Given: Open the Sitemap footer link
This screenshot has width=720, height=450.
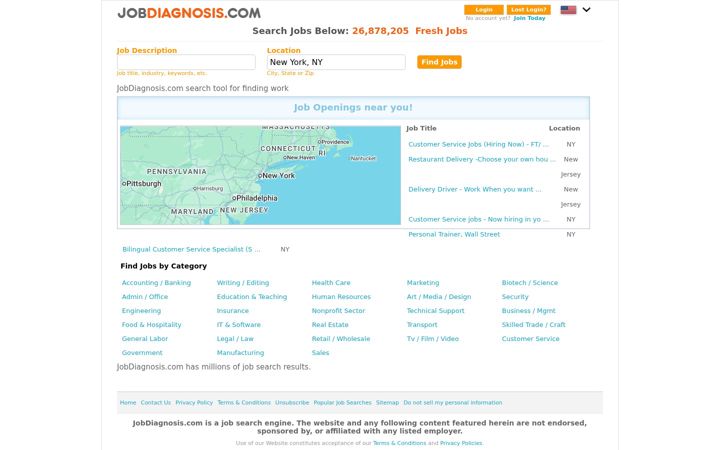Looking at the screenshot, I should [x=387, y=403].
